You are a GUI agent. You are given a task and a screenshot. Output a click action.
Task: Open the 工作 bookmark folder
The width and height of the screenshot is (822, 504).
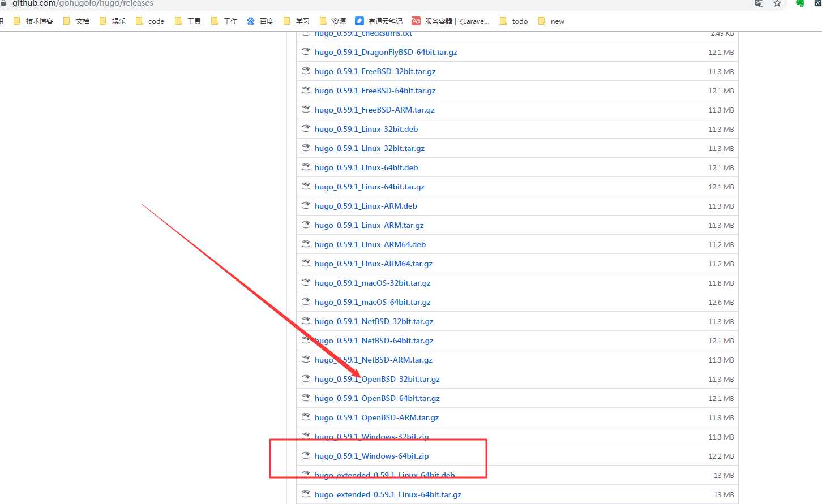(x=224, y=21)
